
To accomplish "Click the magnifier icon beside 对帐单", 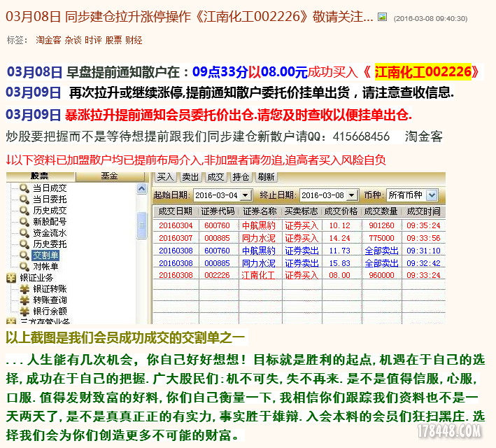I will 24,266.
